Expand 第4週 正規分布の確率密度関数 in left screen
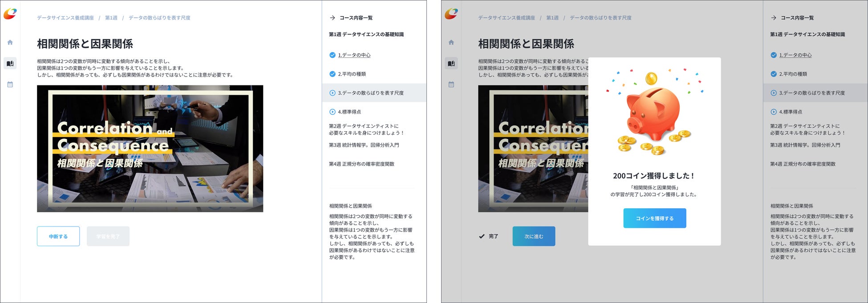The image size is (868, 303). tap(361, 164)
